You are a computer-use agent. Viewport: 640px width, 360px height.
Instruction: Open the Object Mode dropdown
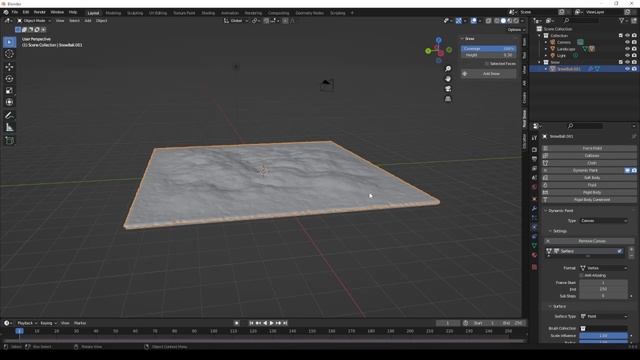point(34,20)
